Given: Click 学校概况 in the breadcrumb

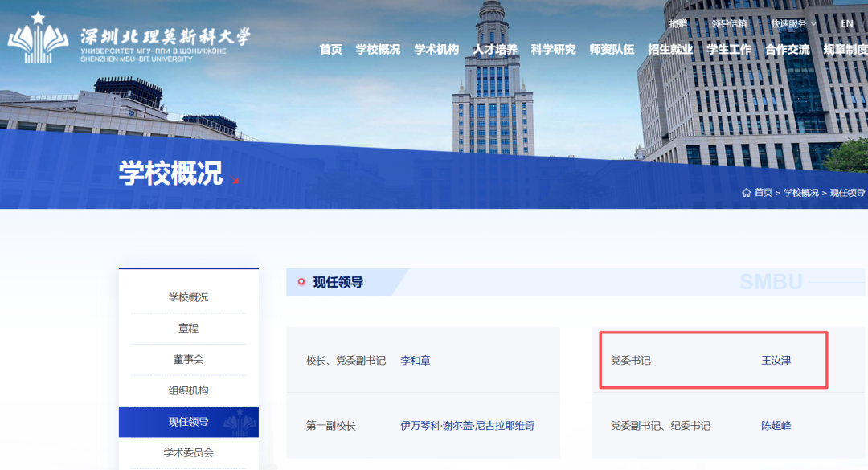Looking at the screenshot, I should click(801, 193).
